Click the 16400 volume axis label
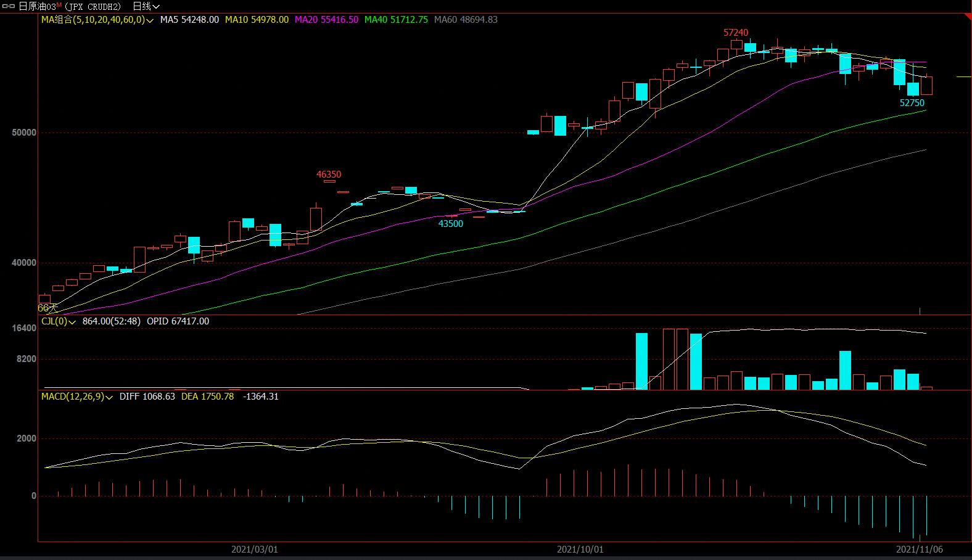This screenshot has width=972, height=560. pyautogui.click(x=24, y=329)
